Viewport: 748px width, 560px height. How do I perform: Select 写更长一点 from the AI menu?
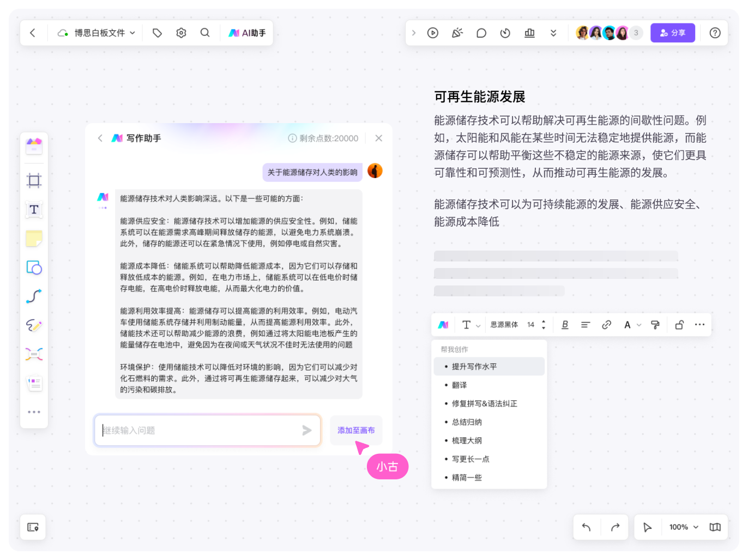[x=489, y=459]
